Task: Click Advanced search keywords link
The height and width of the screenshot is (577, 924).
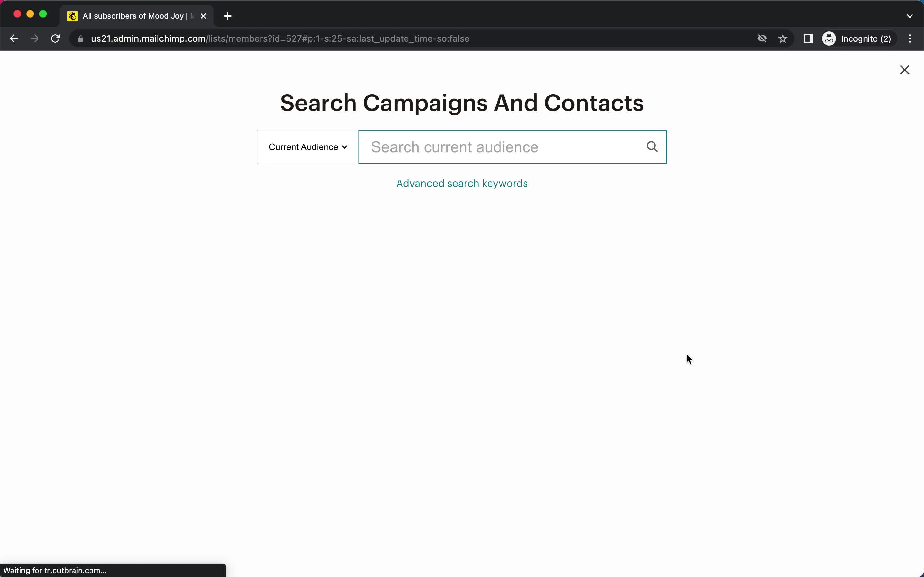Action: pos(462,183)
